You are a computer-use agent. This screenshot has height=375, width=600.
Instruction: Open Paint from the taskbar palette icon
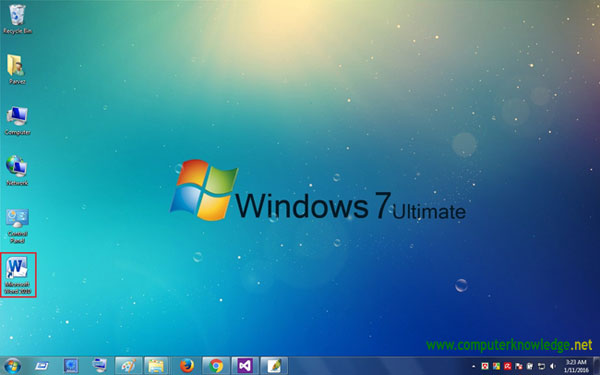tap(129, 366)
